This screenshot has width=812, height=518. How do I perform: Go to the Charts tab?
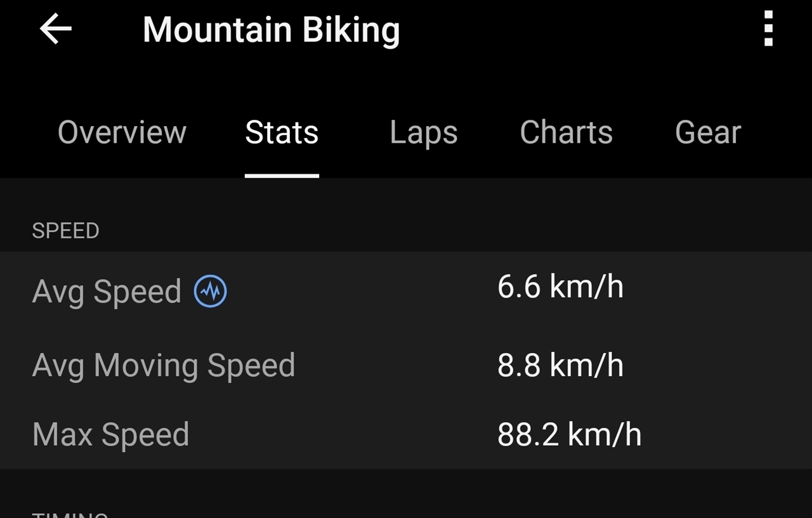(x=566, y=133)
